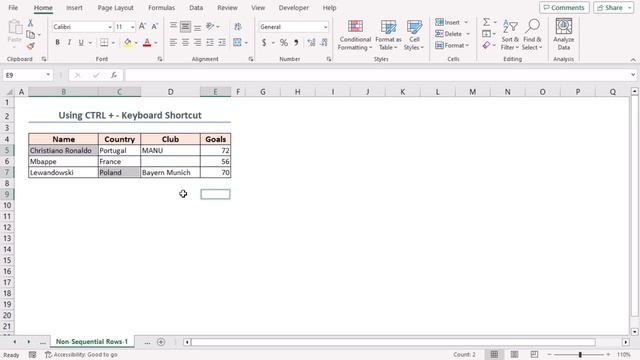Align text left
Screen dimensions: 640x360
173,42
